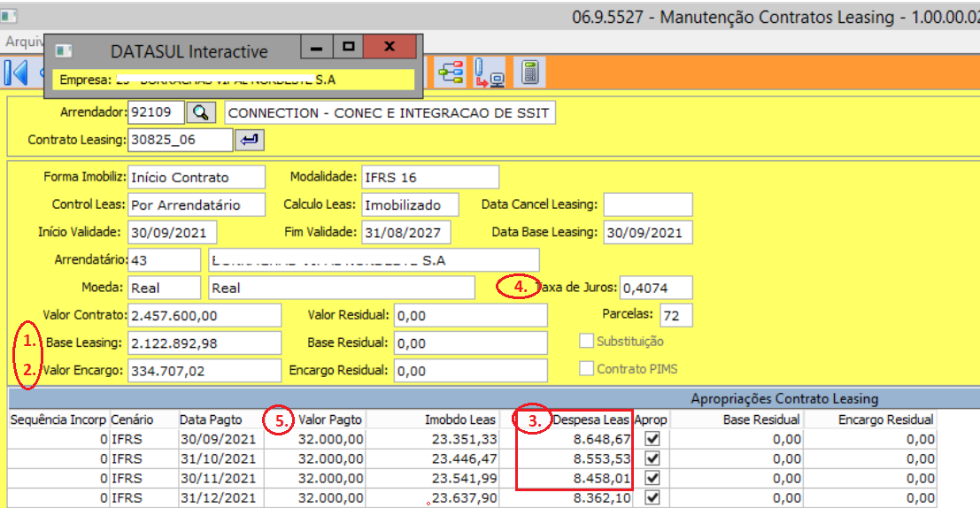Image resolution: width=980 pixels, height=508 pixels.
Task: Toggle the Substituição checkbox
Action: [x=586, y=341]
